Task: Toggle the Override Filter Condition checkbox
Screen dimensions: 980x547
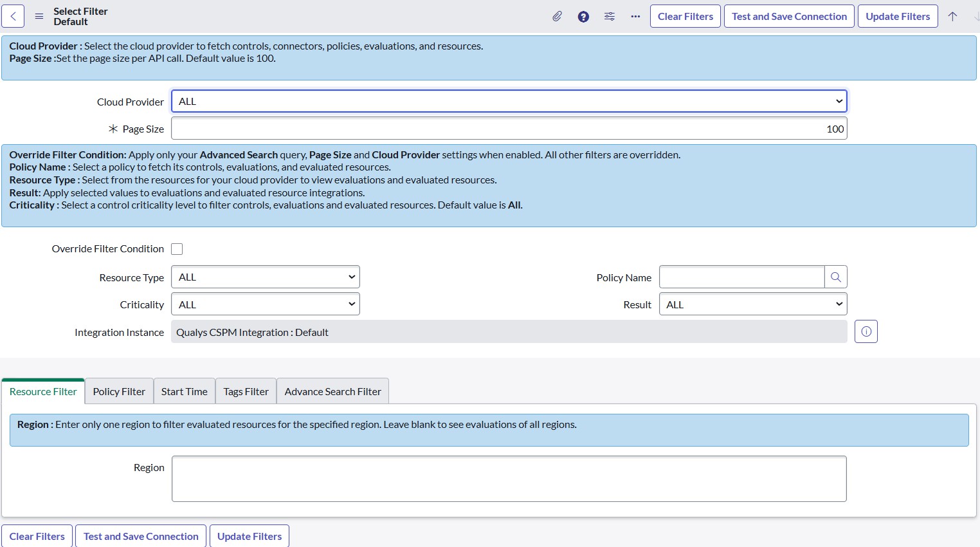Action: pos(177,249)
